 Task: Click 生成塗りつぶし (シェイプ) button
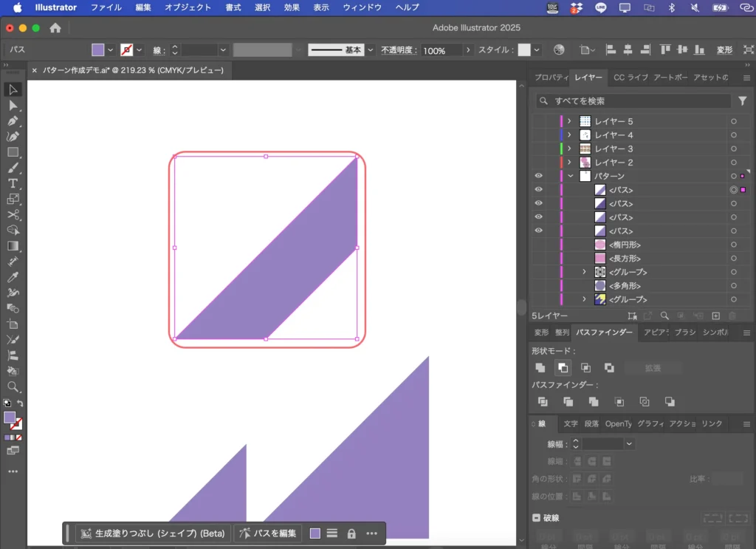(153, 533)
